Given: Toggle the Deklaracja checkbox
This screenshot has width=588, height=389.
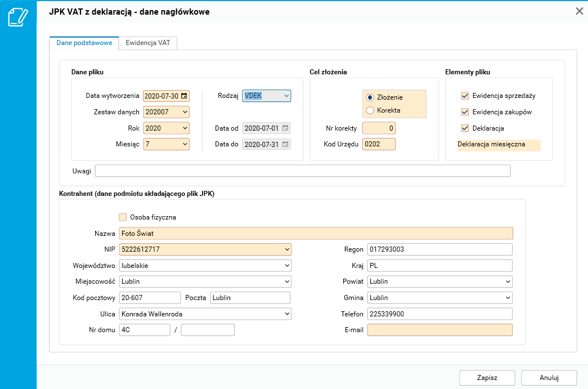Looking at the screenshot, I should (465, 128).
